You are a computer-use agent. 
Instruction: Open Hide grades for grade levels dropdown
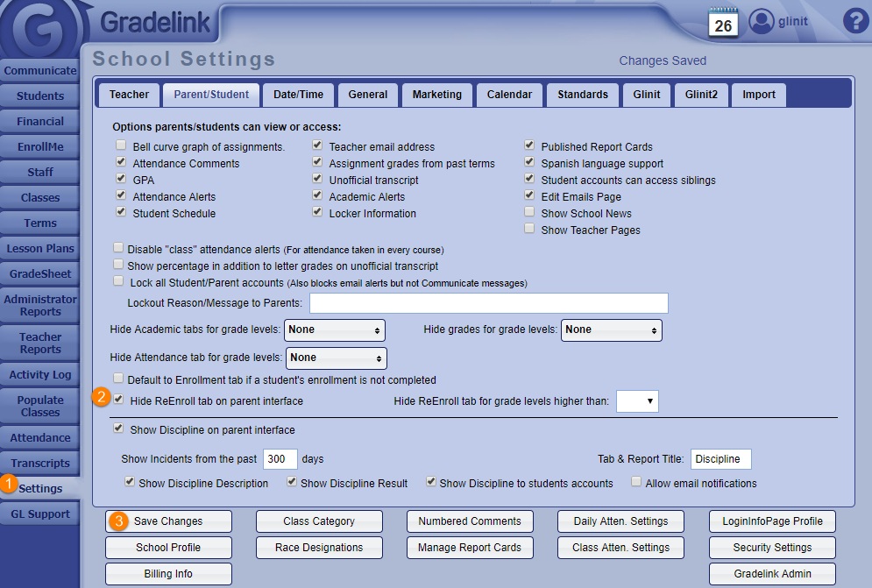[x=611, y=330]
